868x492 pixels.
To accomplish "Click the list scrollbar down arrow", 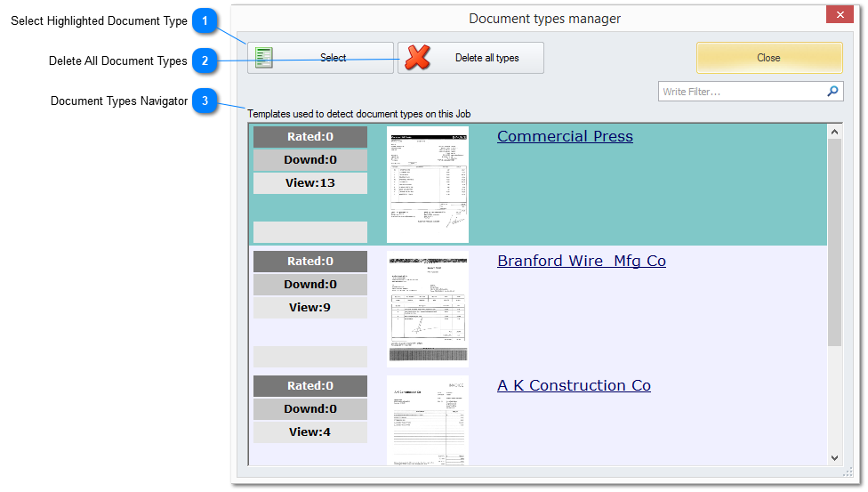I will tap(834, 458).
